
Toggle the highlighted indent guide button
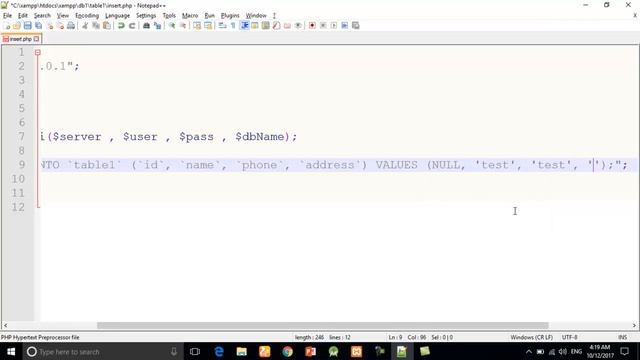(244, 26)
